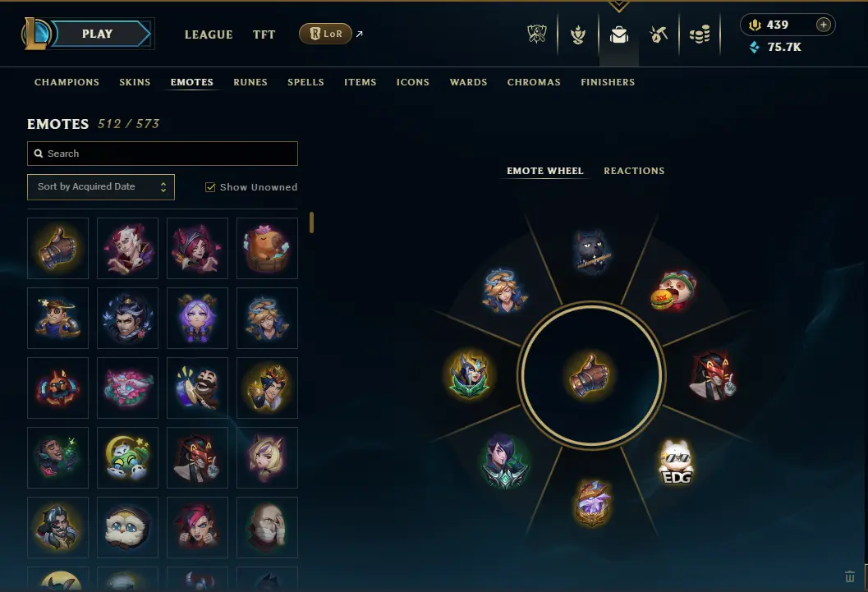Switch to TFT game mode
868x592 pixels.
pos(264,34)
